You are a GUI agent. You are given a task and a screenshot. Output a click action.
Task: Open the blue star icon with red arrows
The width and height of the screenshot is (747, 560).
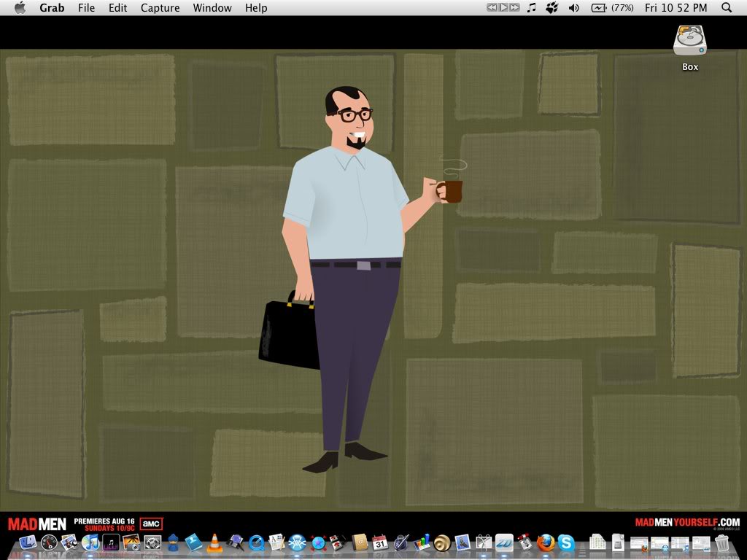[x=318, y=542]
